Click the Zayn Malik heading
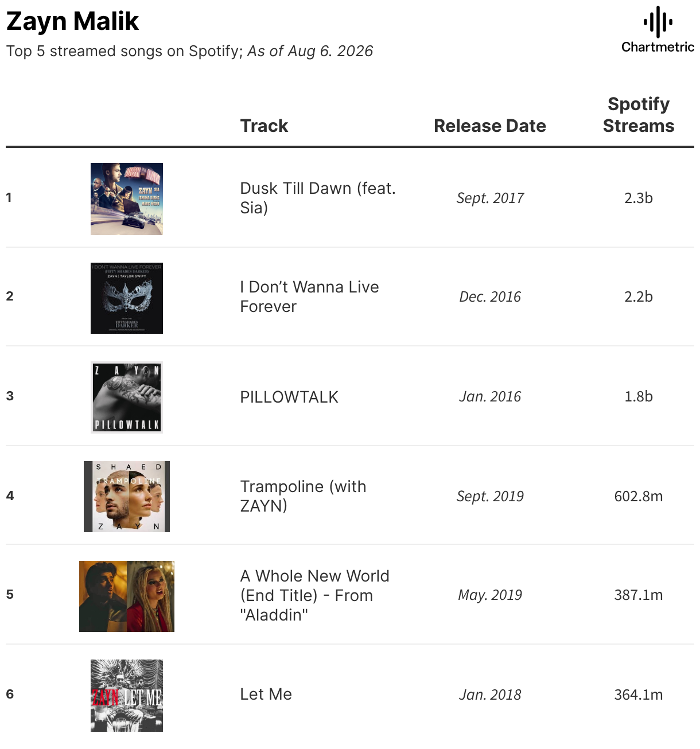 (72, 22)
